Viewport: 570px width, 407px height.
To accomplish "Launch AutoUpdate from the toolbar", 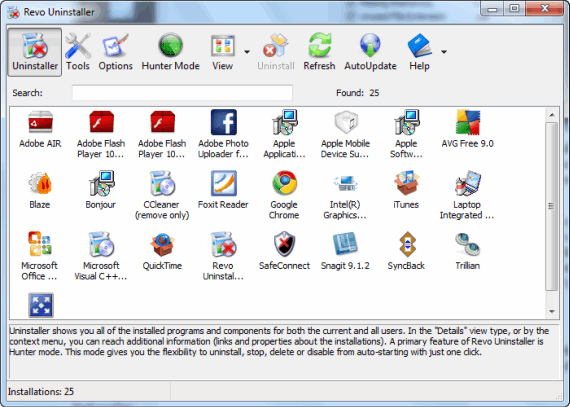I will pos(370,52).
